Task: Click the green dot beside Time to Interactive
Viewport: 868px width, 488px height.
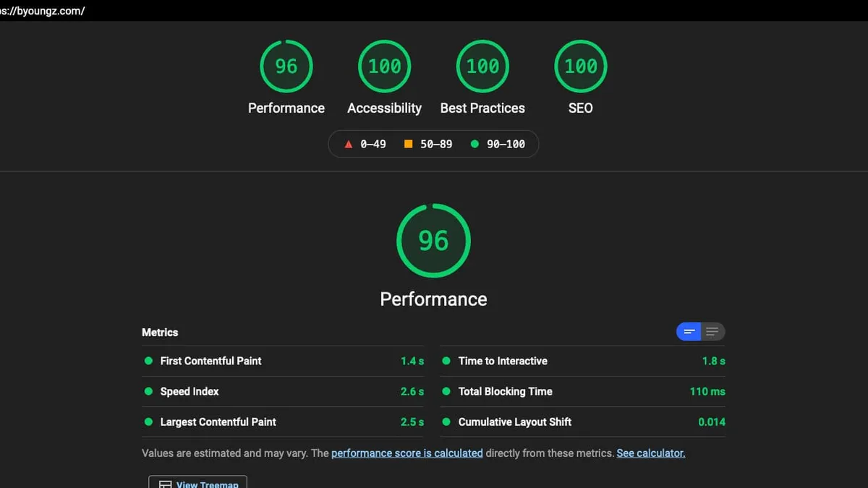Action: point(446,361)
